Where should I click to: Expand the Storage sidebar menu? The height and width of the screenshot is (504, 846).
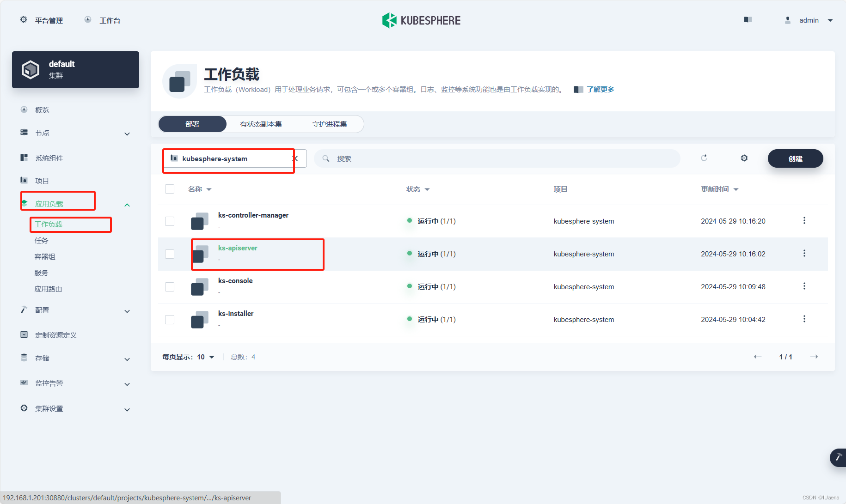click(127, 359)
